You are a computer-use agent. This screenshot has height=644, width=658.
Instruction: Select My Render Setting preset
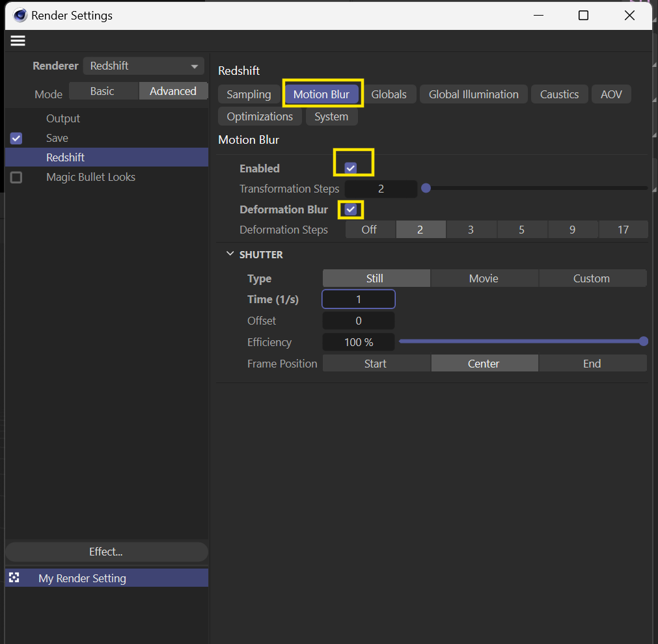point(107,578)
